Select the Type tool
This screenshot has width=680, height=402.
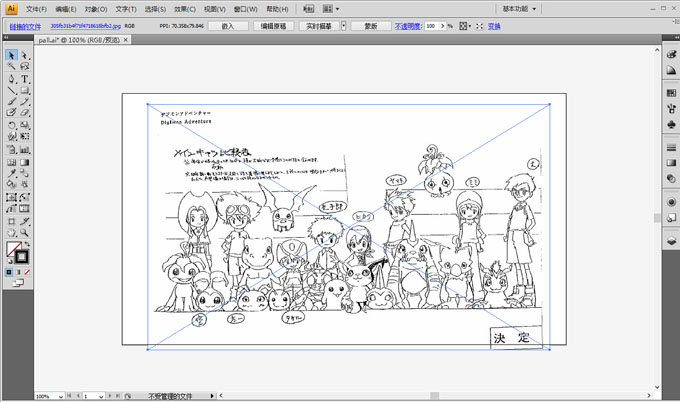25,79
